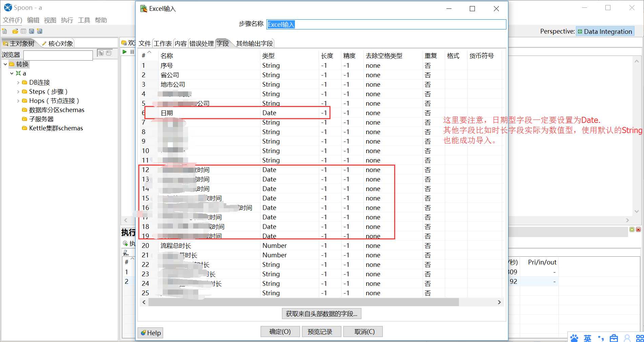The height and width of the screenshot is (342, 644).
Task: Switch to the 错误处理 tab
Action: [x=202, y=43]
